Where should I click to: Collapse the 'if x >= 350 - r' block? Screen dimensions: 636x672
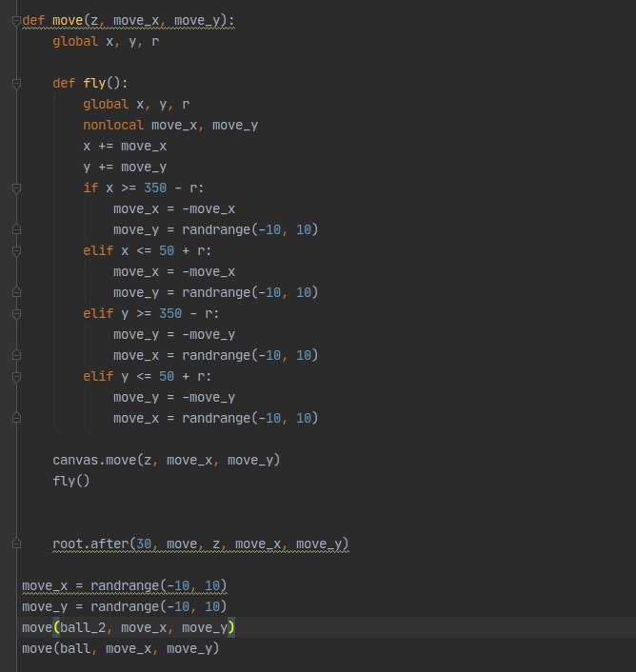point(16,188)
